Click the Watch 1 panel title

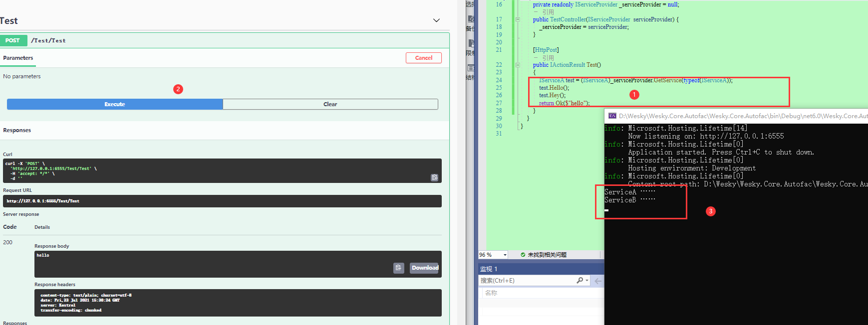tap(489, 269)
